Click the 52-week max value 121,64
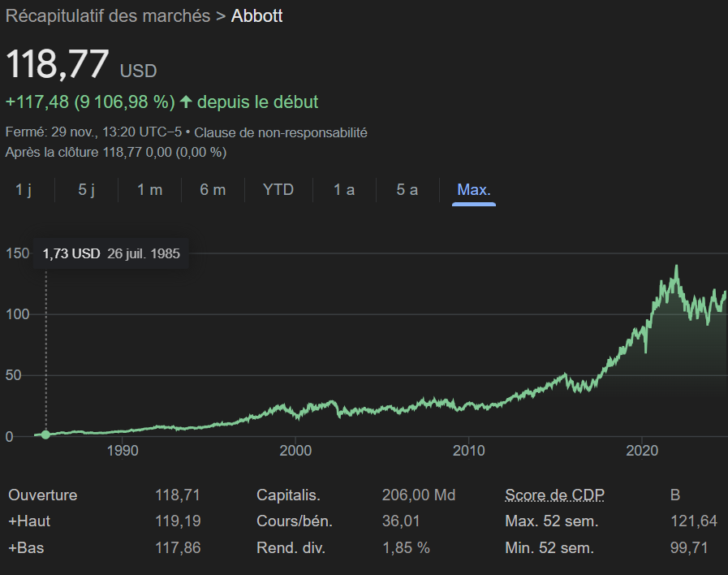The image size is (728, 575). (694, 521)
